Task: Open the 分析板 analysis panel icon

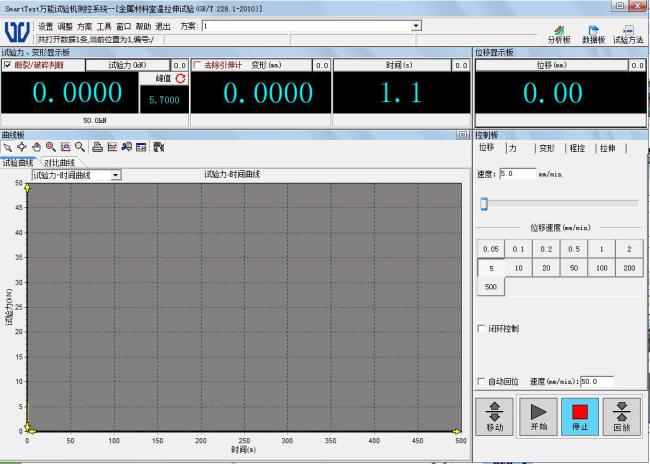Action: (559, 33)
